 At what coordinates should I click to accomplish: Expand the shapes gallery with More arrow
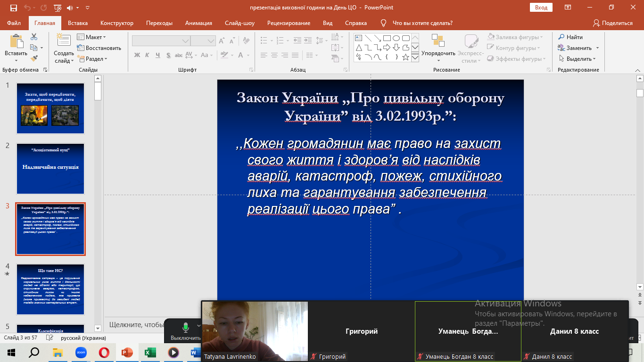415,57
